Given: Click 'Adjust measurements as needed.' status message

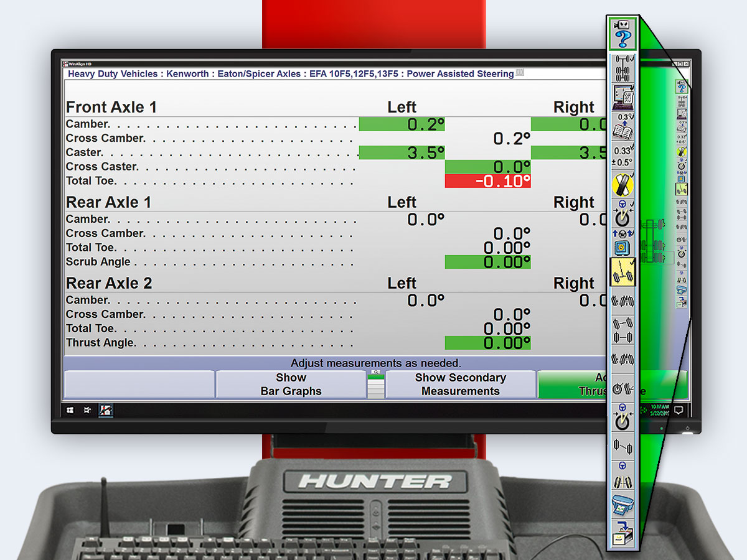Looking at the screenshot, I should (x=376, y=363).
